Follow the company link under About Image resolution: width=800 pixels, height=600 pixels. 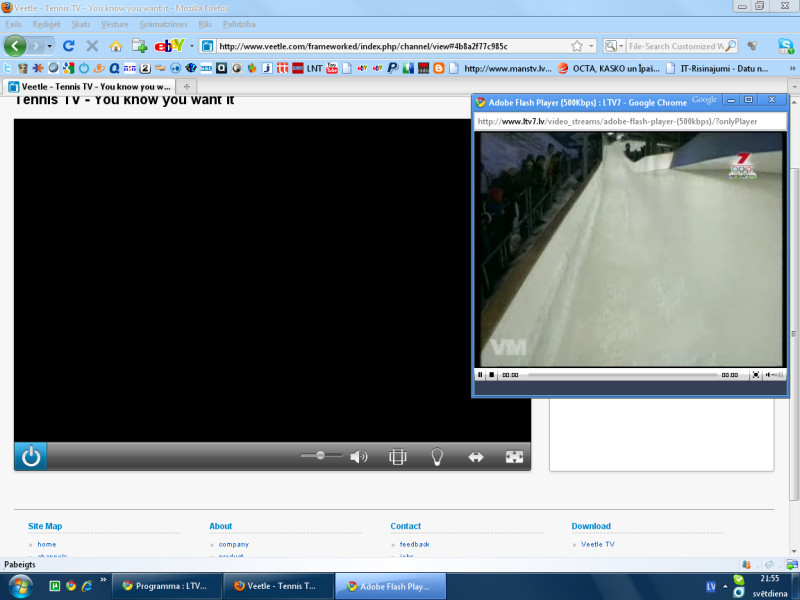[x=234, y=544]
